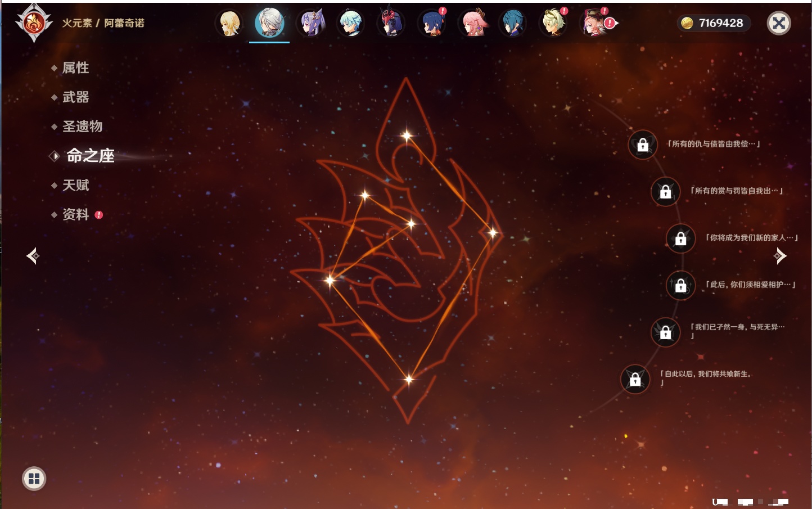Select the red-masked character portrait
The width and height of the screenshot is (812, 509).
click(391, 24)
